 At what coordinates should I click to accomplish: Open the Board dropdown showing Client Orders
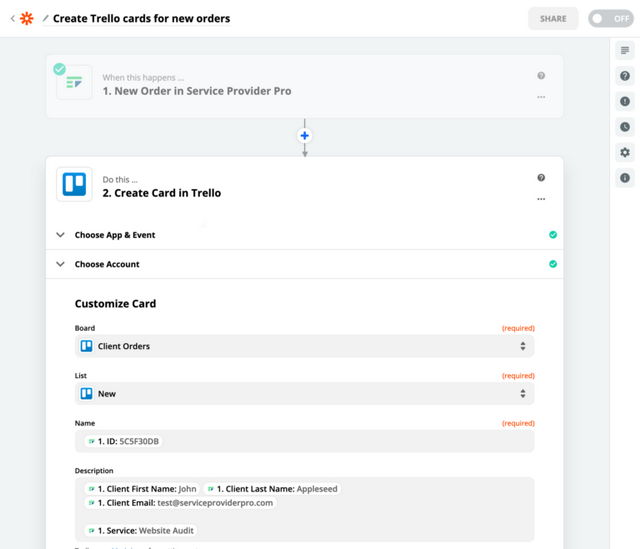(x=304, y=346)
